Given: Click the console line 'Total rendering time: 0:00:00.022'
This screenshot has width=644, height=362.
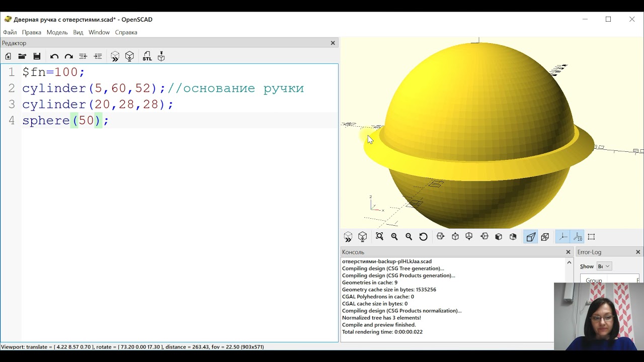Looking at the screenshot, I should (x=382, y=332).
